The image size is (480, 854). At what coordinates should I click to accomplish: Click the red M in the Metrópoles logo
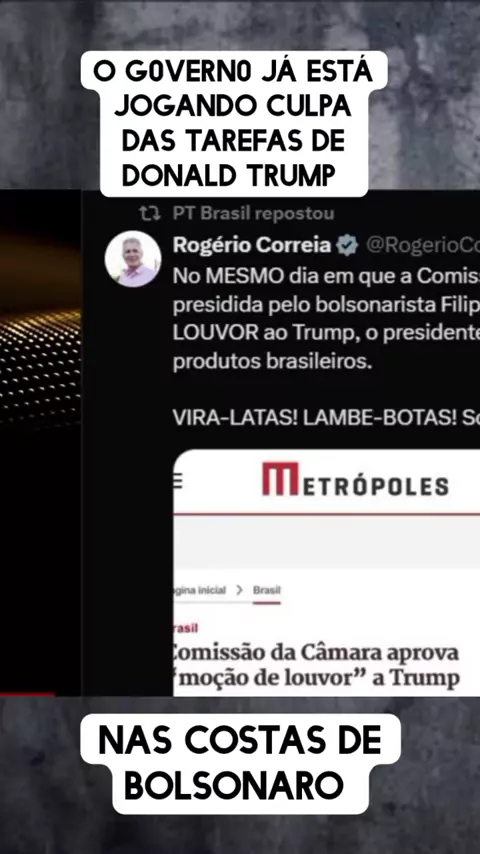pyautogui.click(x=280, y=479)
